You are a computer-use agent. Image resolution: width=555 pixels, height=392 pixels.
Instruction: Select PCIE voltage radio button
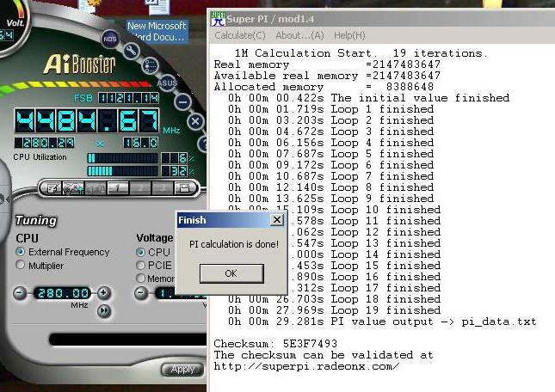click(x=140, y=265)
